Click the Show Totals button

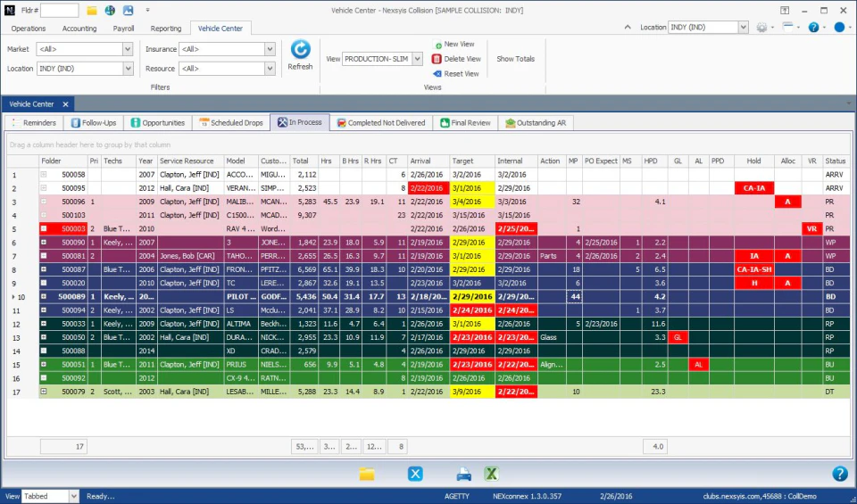(x=515, y=59)
